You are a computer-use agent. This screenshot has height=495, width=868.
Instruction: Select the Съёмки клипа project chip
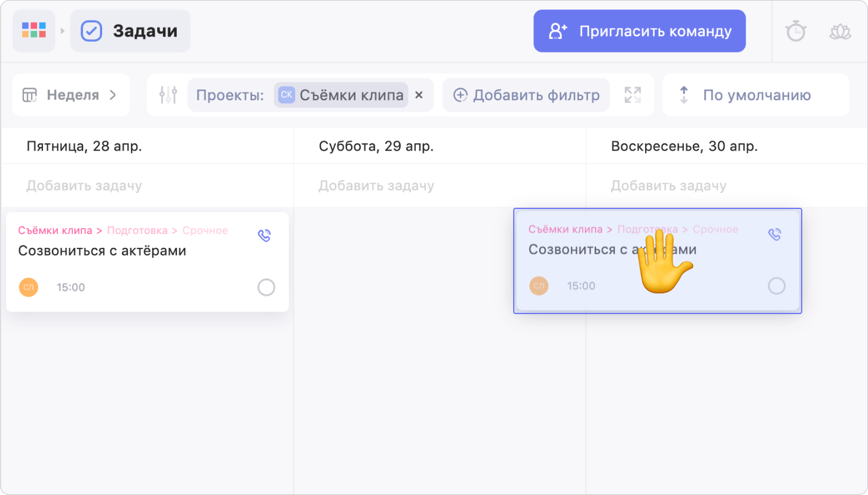[x=341, y=95]
